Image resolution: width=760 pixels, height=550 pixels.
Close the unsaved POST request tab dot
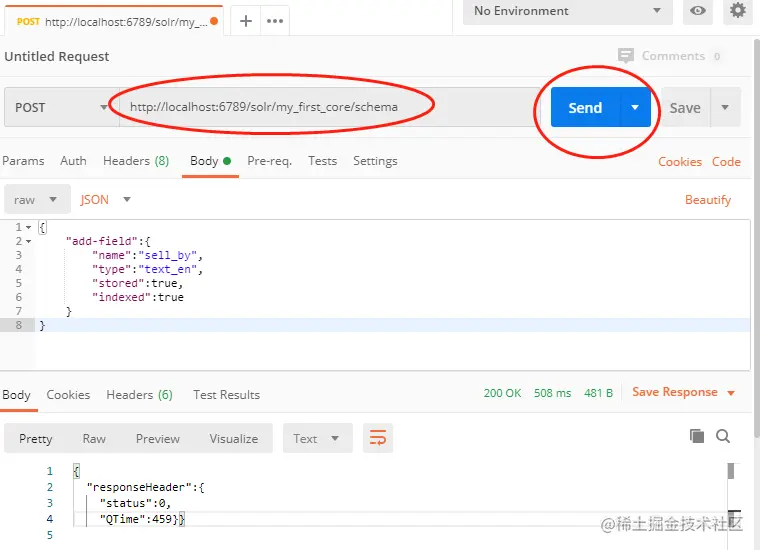point(214,21)
